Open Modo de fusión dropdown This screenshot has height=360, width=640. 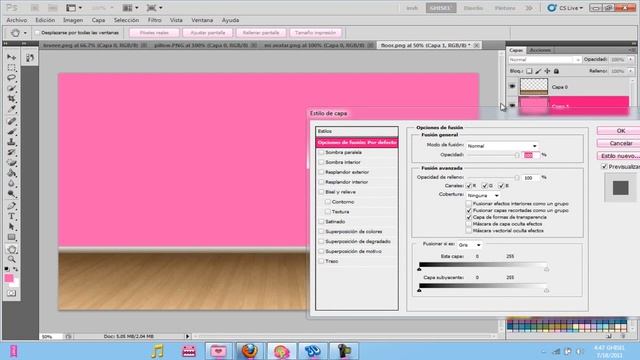[502, 146]
